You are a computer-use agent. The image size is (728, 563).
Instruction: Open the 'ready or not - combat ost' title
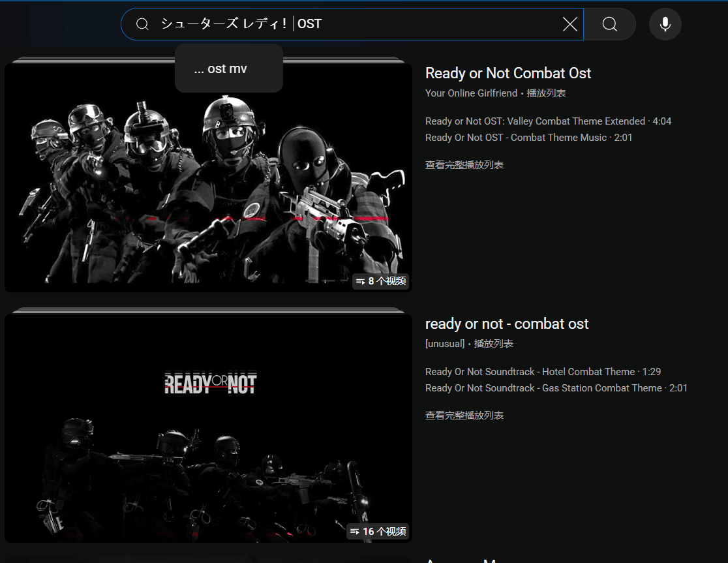pyautogui.click(x=507, y=324)
